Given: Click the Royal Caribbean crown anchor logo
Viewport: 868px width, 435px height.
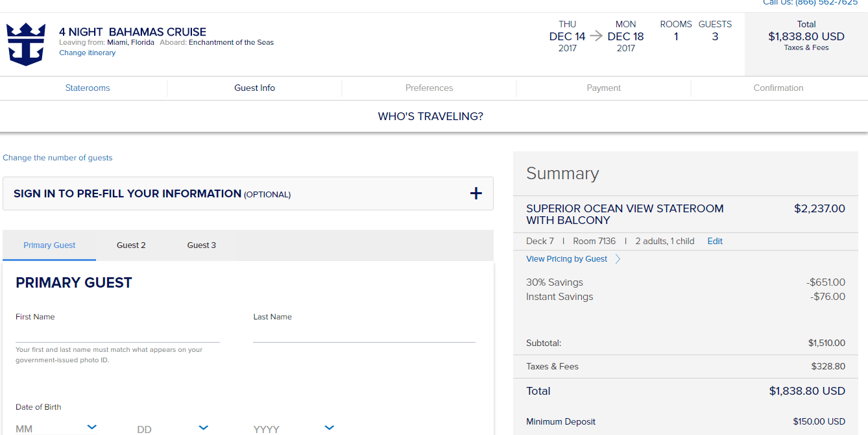Looking at the screenshot, I should pos(26,44).
